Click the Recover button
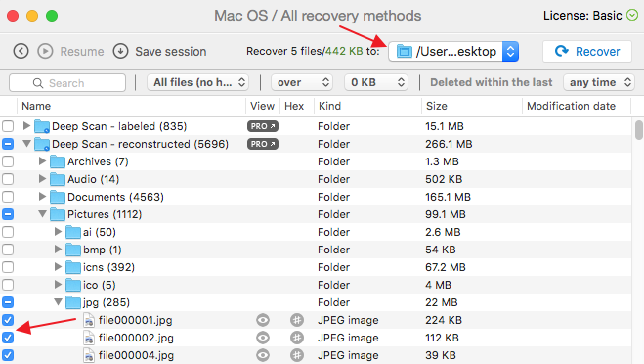The height and width of the screenshot is (364, 644). (587, 52)
